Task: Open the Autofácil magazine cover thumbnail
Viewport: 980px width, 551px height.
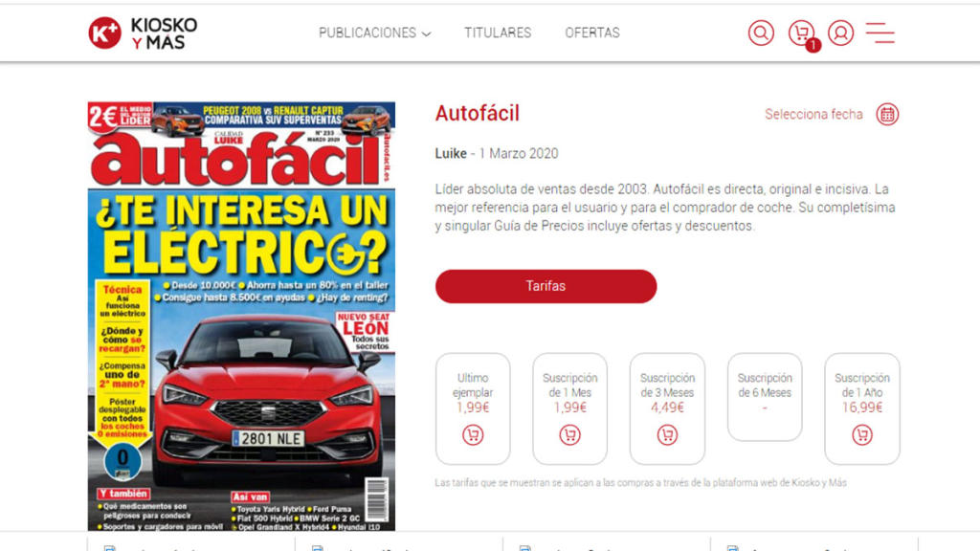Action: click(241, 316)
